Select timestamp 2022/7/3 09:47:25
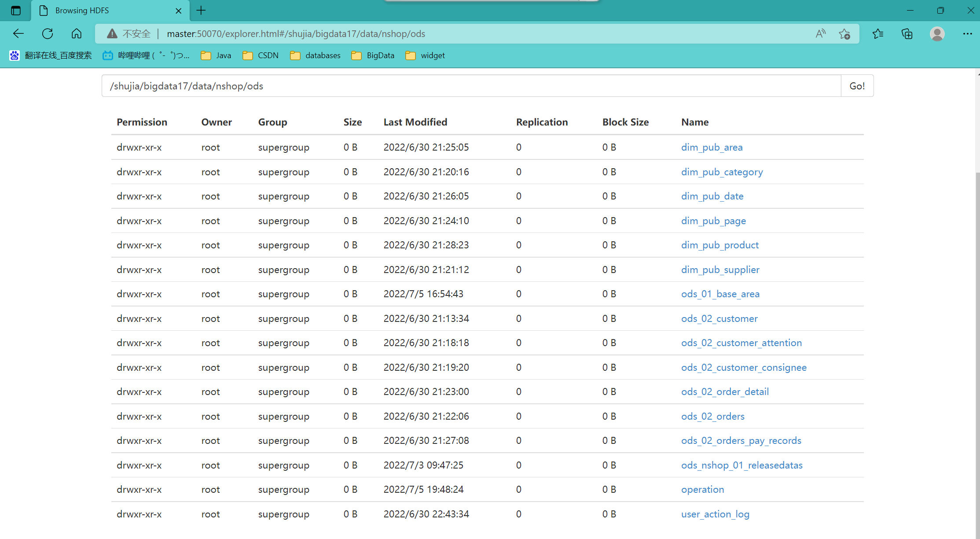 pos(423,465)
